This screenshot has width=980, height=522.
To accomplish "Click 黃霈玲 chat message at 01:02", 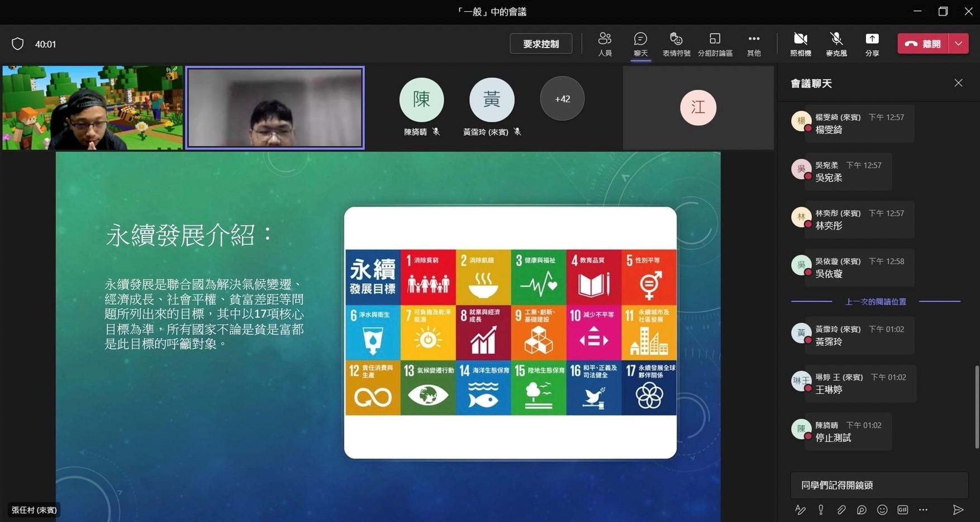I will [859, 335].
